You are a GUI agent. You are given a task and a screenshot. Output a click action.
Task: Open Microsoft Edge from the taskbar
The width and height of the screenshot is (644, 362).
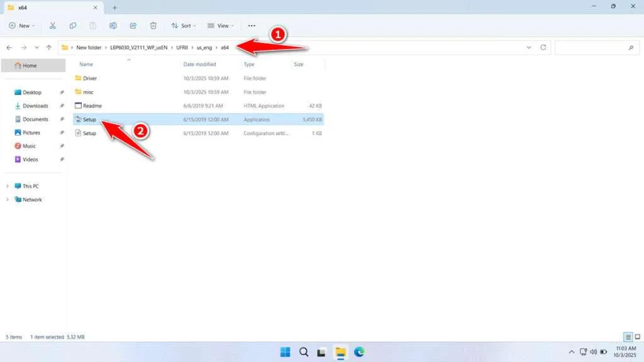tap(359, 351)
